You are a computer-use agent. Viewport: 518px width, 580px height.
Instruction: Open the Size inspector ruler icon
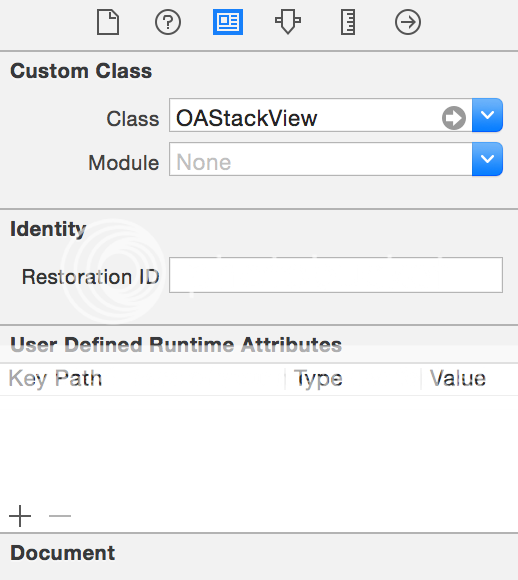(x=348, y=22)
